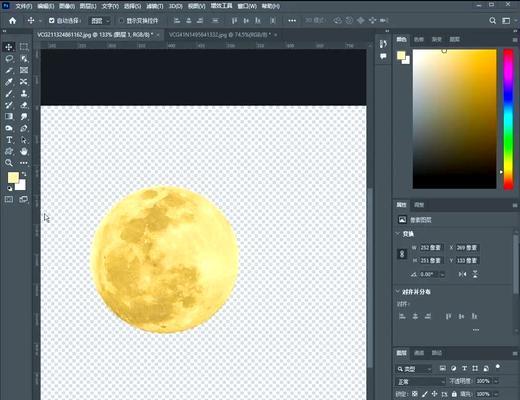Click the Home icon in options bar
This screenshot has width=520, height=400.
13,21
